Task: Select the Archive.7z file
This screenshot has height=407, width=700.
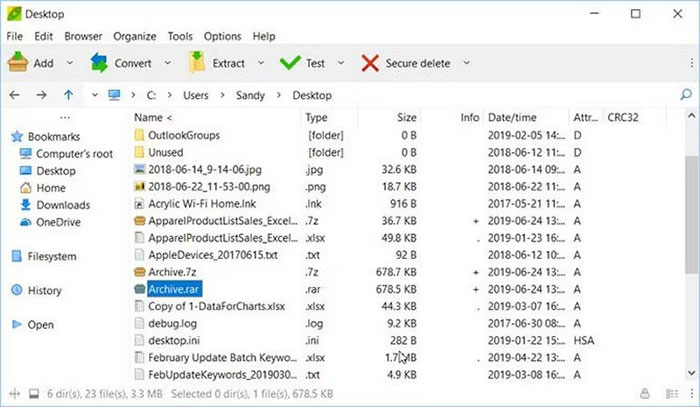Action: click(x=174, y=271)
